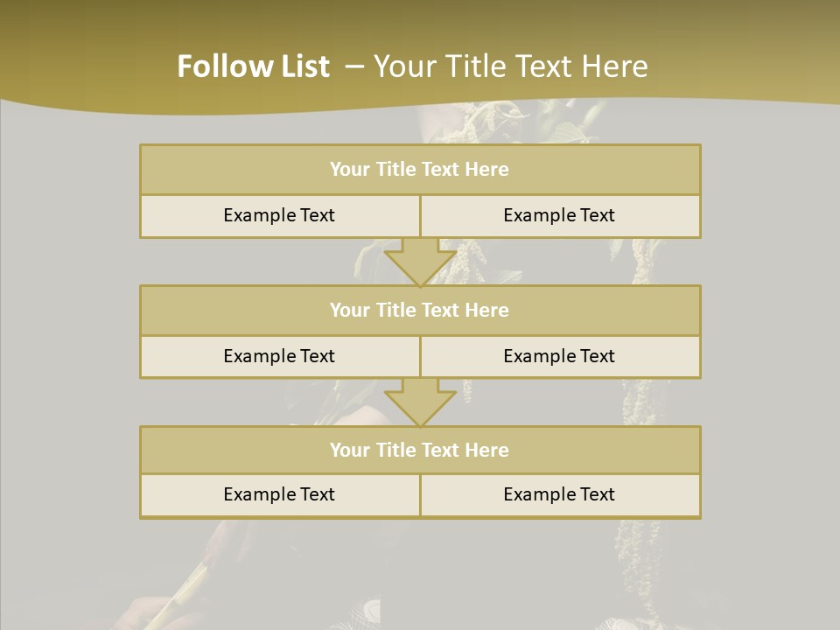Select the down arrow above the bottom block

[420, 402]
